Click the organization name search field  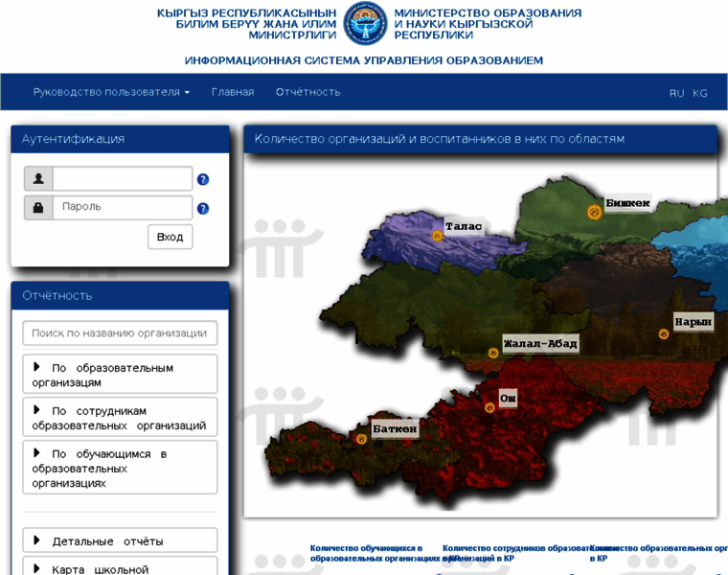120,333
